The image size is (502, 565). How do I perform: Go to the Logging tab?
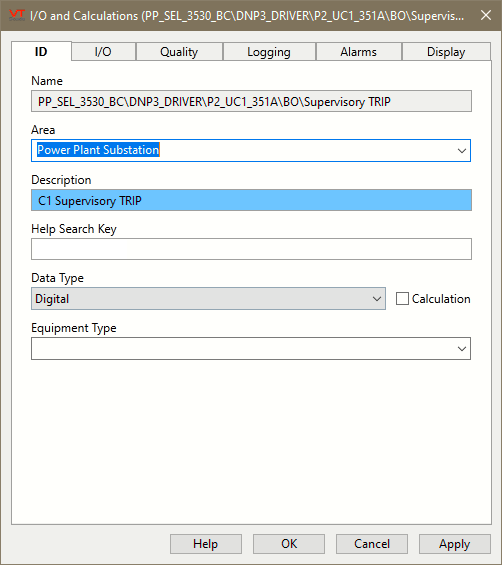click(269, 52)
